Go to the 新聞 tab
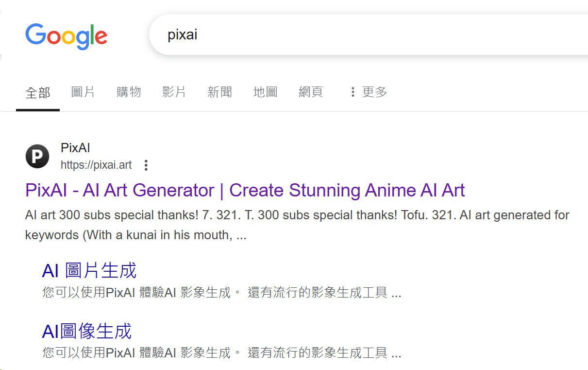This screenshot has width=588, height=370. click(x=219, y=92)
